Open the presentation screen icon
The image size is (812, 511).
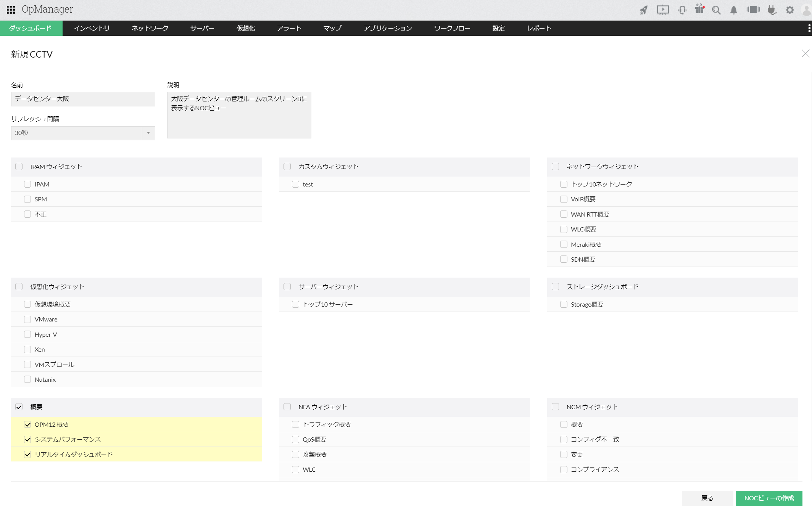coord(663,10)
